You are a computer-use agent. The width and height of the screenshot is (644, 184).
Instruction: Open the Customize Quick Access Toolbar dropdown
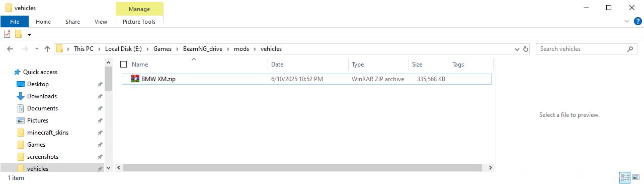pyautogui.click(x=29, y=34)
